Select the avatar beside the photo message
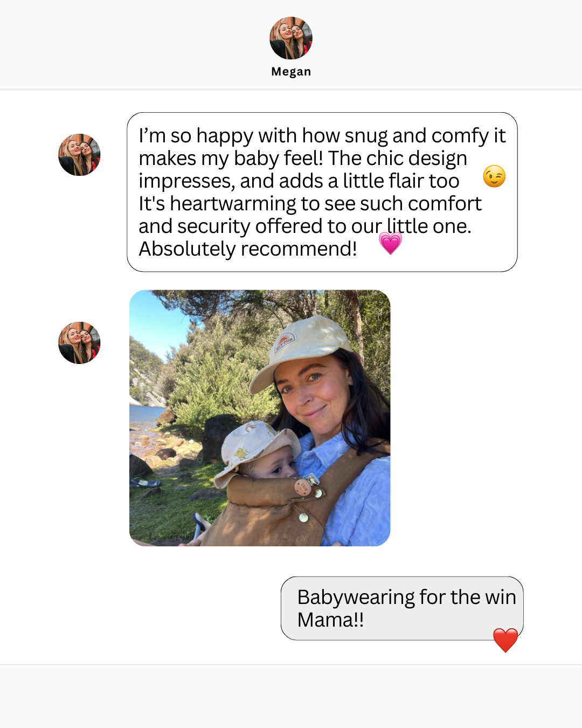Image resolution: width=582 pixels, height=728 pixels. (79, 343)
